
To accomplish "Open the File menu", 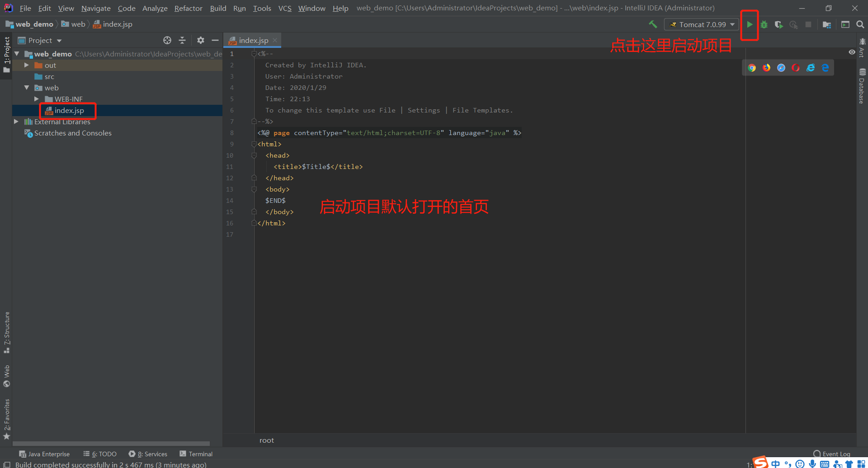I will click(25, 8).
